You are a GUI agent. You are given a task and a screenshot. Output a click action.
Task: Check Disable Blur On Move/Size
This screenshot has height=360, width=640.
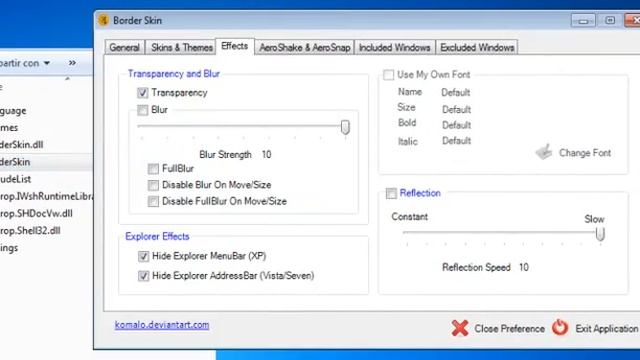pos(153,185)
